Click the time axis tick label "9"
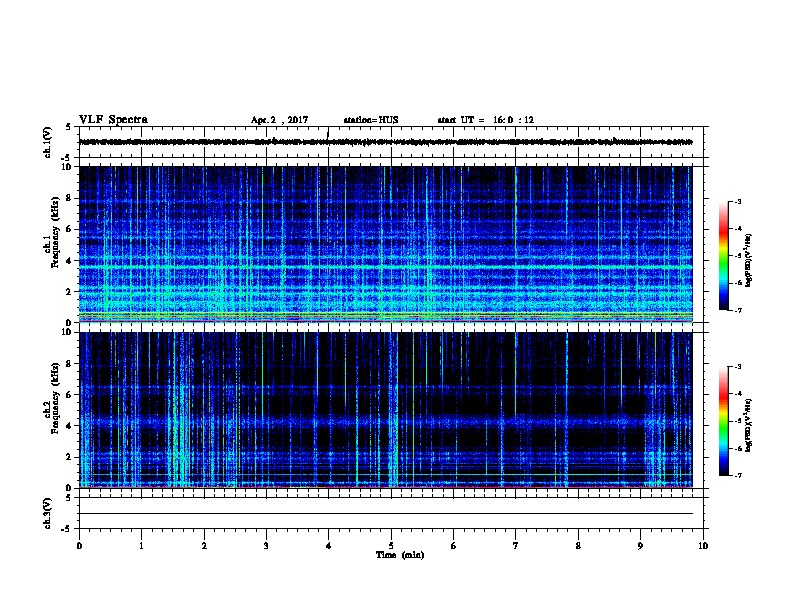The image size is (792, 612). pos(640,545)
